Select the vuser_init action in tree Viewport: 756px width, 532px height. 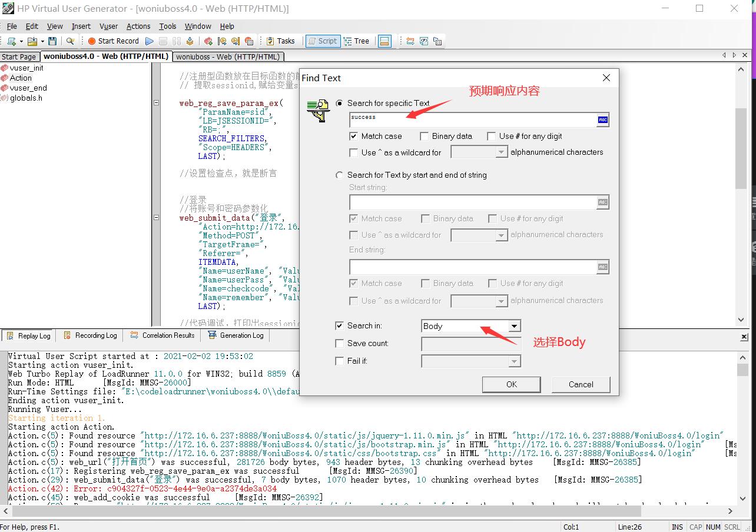26,68
